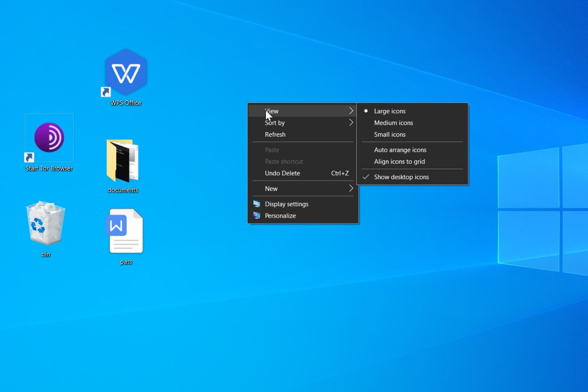The image size is (588, 392).
Task: Open the Start Tor Browser app
Action: pyautogui.click(x=49, y=143)
